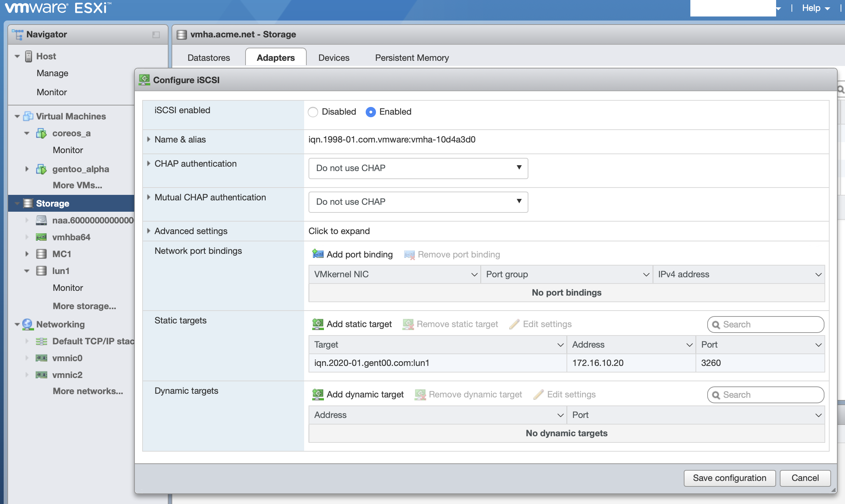
Task: Click the Virtual Machines icon
Action: (x=28, y=116)
